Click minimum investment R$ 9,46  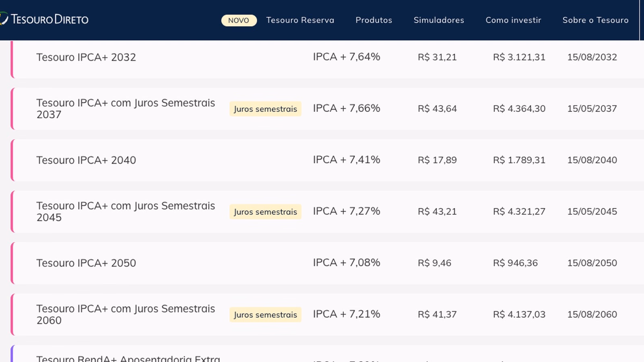pos(434,263)
